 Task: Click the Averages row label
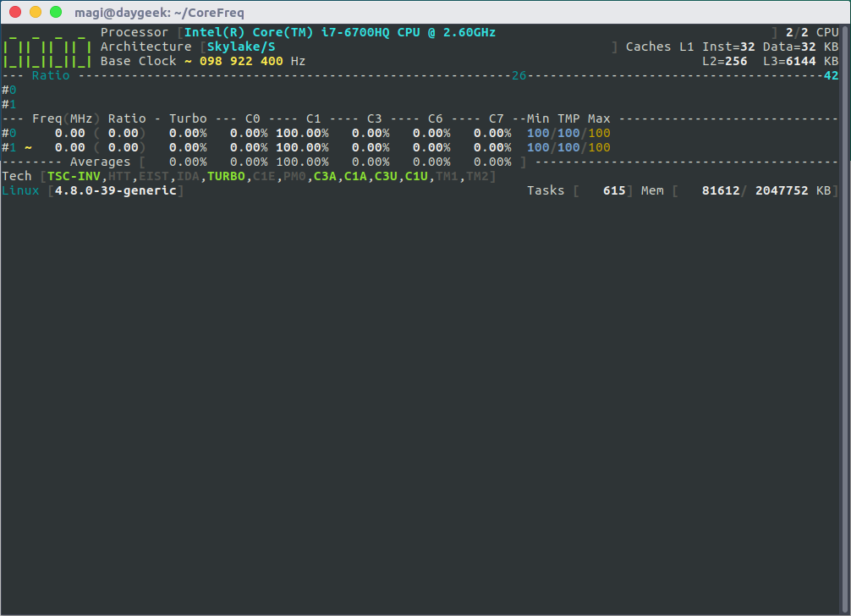coord(101,162)
